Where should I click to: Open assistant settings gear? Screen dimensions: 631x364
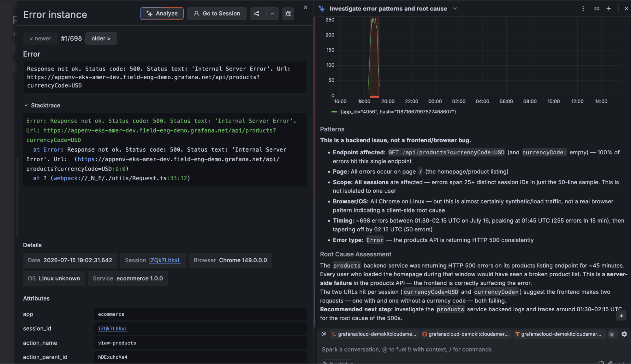(624, 334)
